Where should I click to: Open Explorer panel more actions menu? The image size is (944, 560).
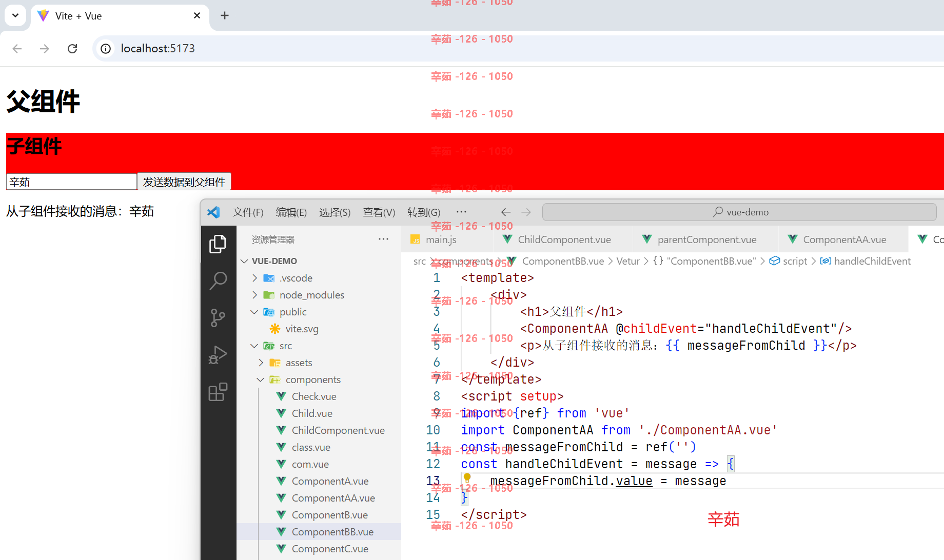coord(383,239)
